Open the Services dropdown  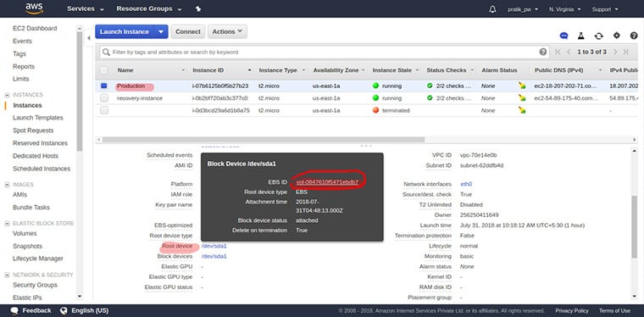(86, 8)
